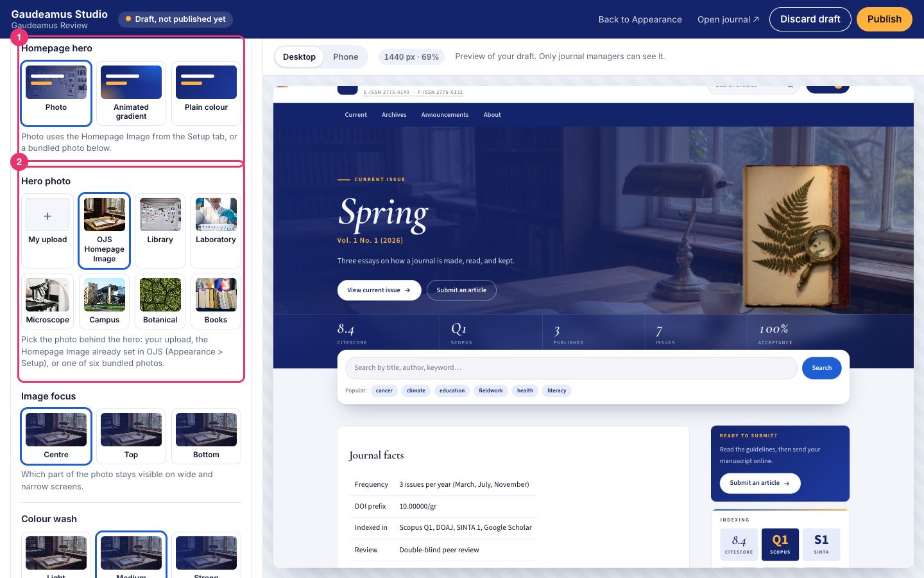The width and height of the screenshot is (924, 578).
Task: Switch preview to Desktop
Action: pyautogui.click(x=299, y=57)
